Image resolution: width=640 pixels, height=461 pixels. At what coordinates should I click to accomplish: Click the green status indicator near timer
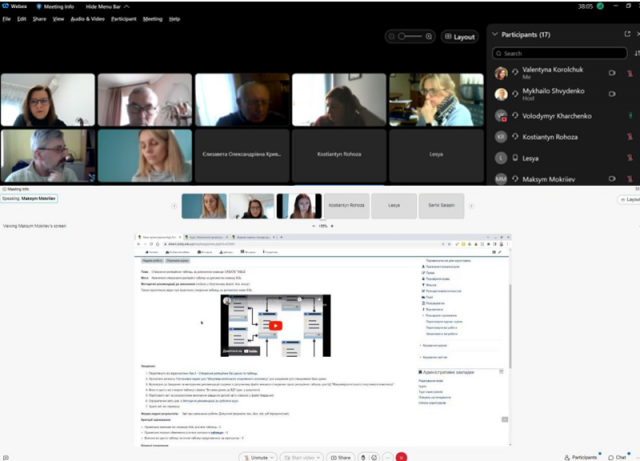click(600, 6)
